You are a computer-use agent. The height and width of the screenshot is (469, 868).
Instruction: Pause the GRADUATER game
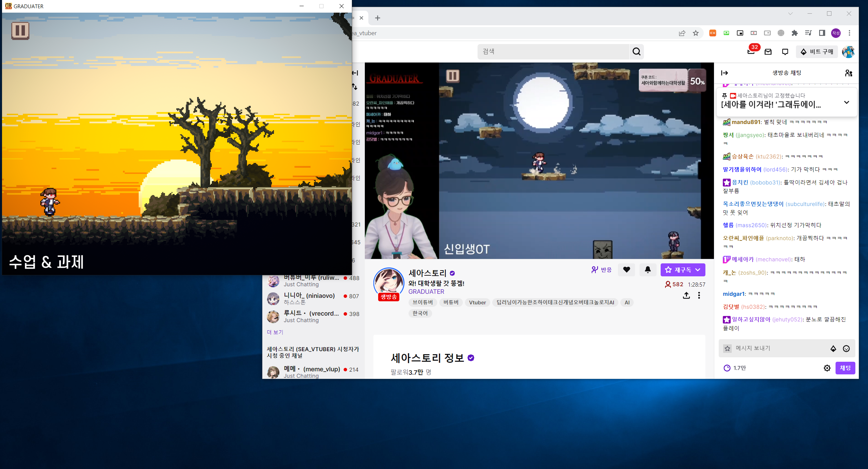pyautogui.click(x=20, y=31)
